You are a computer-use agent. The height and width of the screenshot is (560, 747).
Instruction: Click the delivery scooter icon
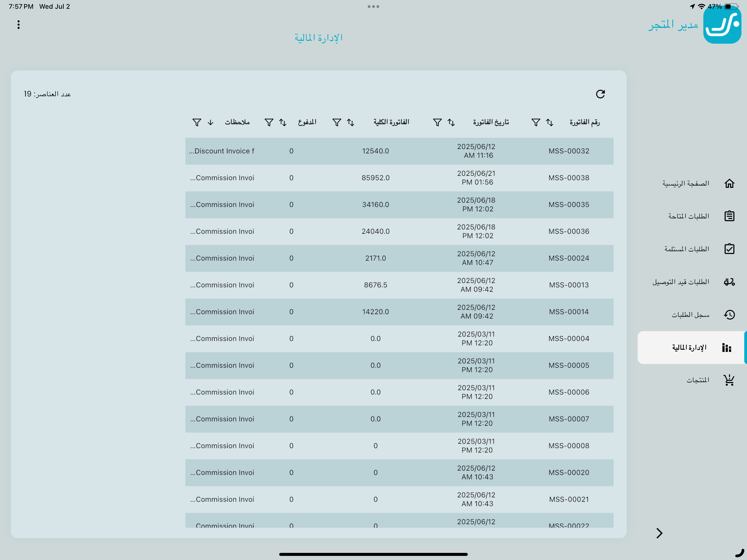point(729,282)
